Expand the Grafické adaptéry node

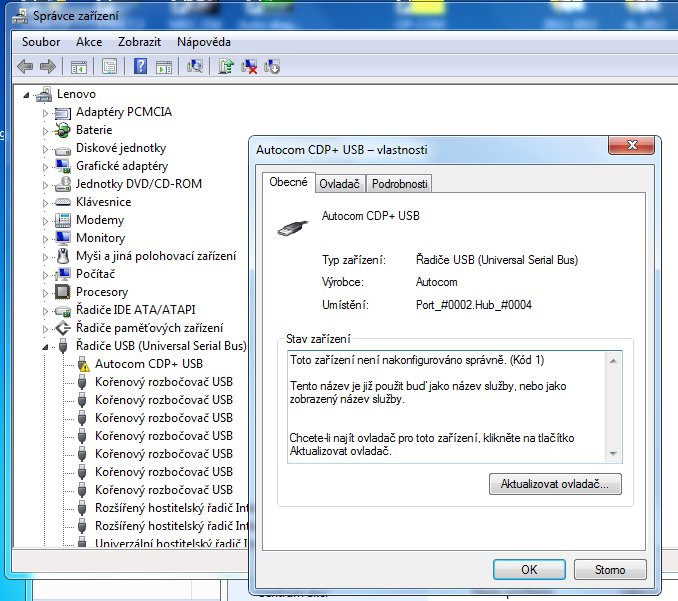tap(45, 167)
